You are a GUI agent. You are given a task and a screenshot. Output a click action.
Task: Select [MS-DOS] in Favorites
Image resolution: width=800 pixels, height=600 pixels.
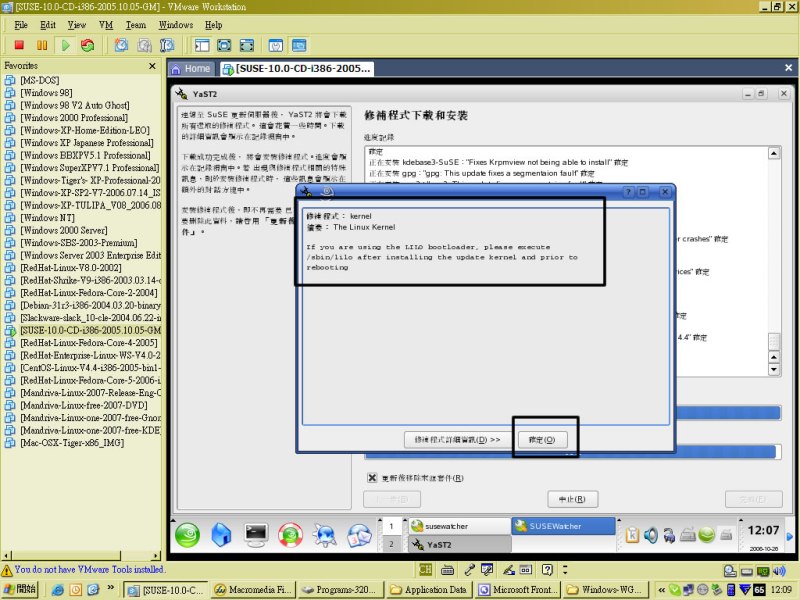39,80
